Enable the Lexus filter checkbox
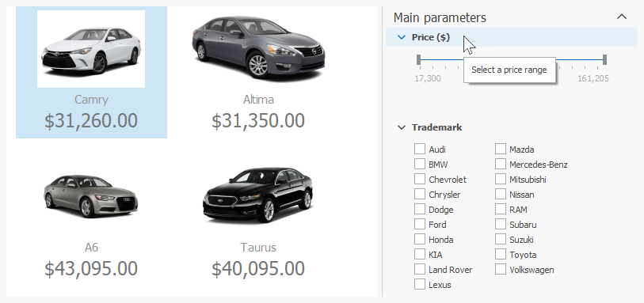 tap(419, 284)
